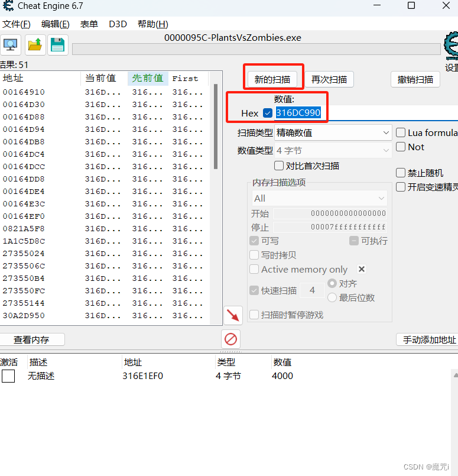Select result address 1A1C5D8C
The height and width of the screenshot is (476, 458).
pos(24,241)
